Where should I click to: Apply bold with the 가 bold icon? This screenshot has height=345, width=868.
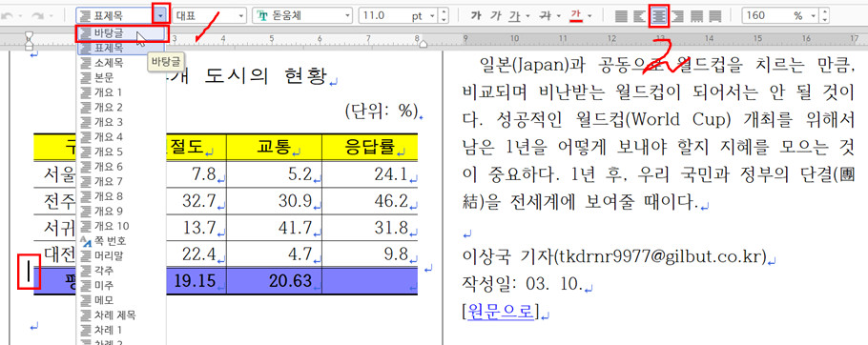476,16
